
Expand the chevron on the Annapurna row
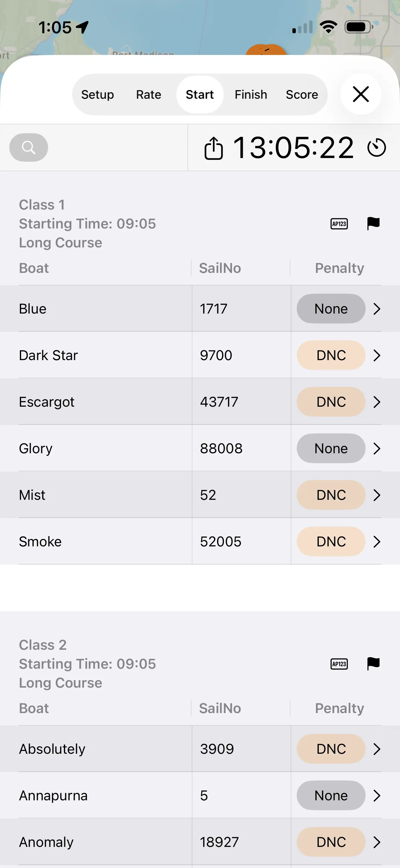click(x=377, y=796)
